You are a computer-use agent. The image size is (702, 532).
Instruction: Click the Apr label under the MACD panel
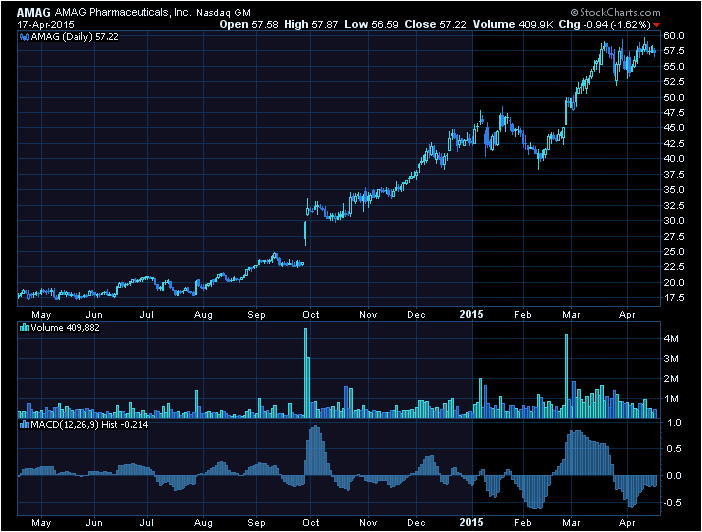click(627, 523)
